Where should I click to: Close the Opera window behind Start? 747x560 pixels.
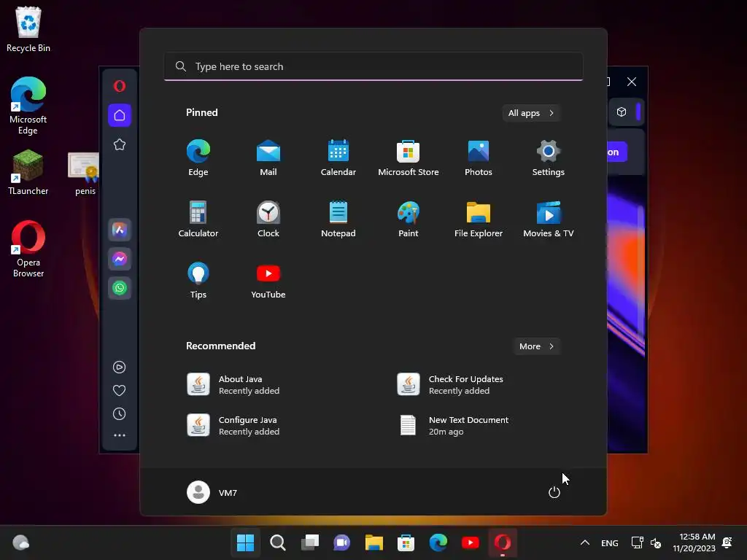[x=632, y=82]
